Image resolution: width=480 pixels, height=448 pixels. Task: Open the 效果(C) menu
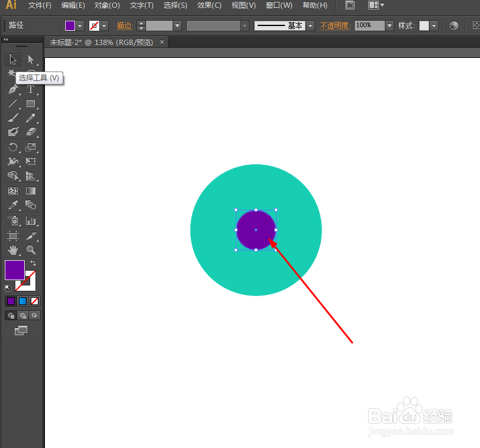pyautogui.click(x=209, y=5)
